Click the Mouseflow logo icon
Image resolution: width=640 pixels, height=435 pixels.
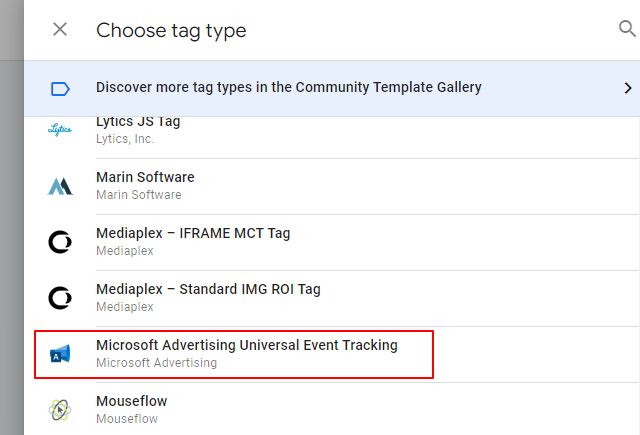pos(60,410)
